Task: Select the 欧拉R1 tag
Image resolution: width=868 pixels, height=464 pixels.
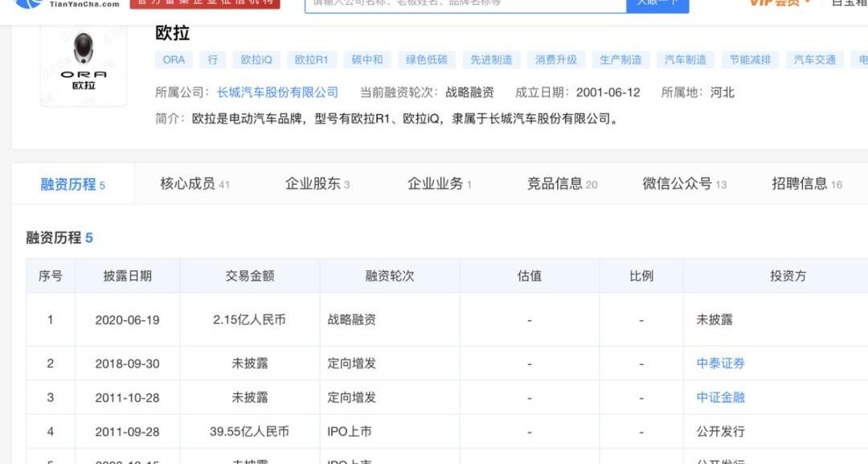Action: [311, 60]
